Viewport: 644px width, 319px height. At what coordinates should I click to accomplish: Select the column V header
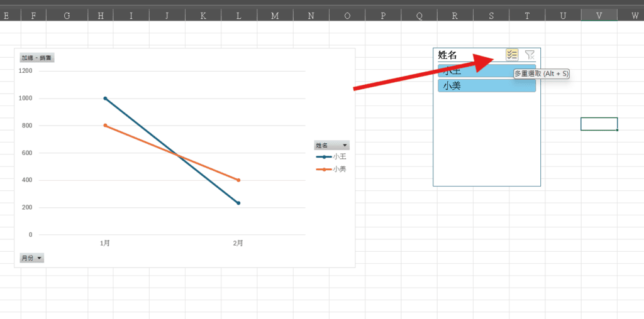point(599,15)
